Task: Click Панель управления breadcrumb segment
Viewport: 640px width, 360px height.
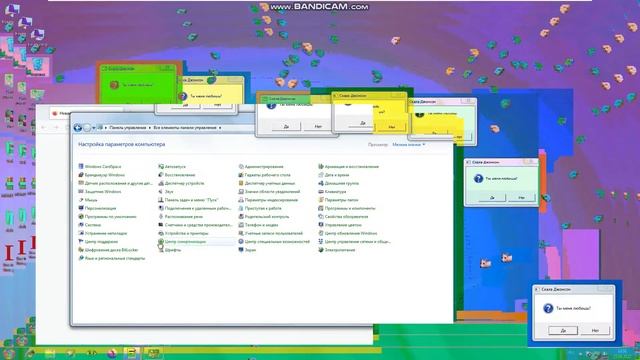Action: pyautogui.click(x=128, y=128)
